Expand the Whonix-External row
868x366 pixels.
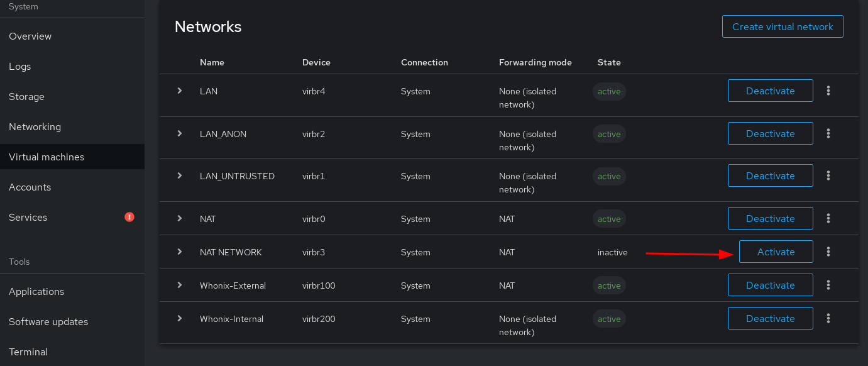coord(180,285)
